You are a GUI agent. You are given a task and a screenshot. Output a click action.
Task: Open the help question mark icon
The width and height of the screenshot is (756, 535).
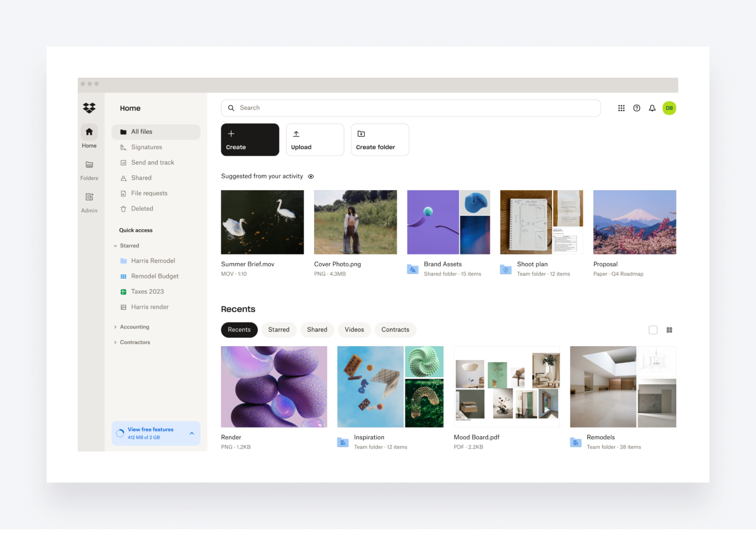[x=636, y=108]
